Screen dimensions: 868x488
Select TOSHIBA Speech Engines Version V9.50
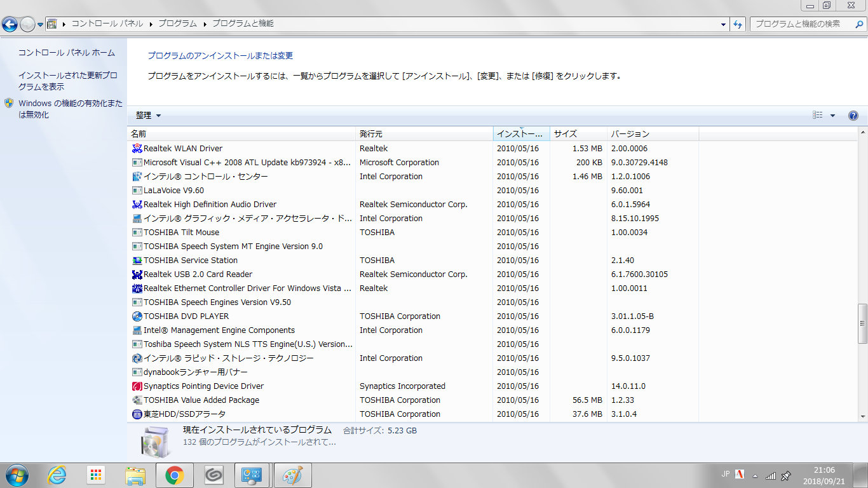pos(413,302)
